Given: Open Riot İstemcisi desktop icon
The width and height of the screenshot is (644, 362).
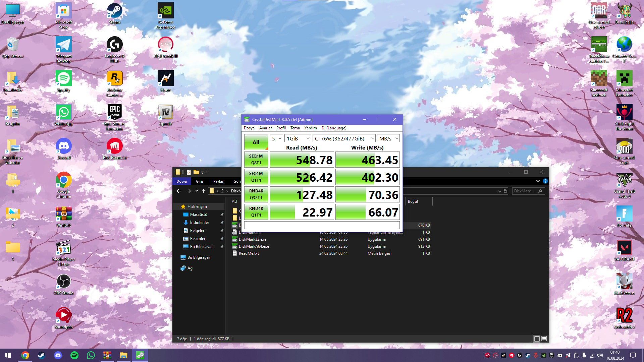Looking at the screenshot, I should click(114, 149).
